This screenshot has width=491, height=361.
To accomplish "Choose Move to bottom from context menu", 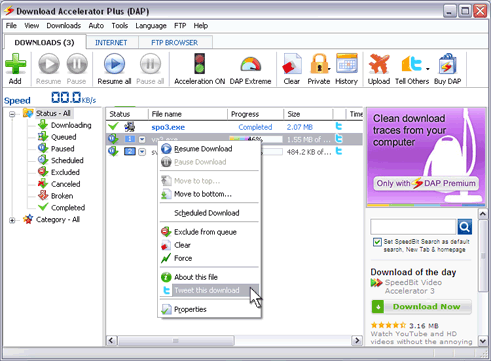I will coord(209,194).
